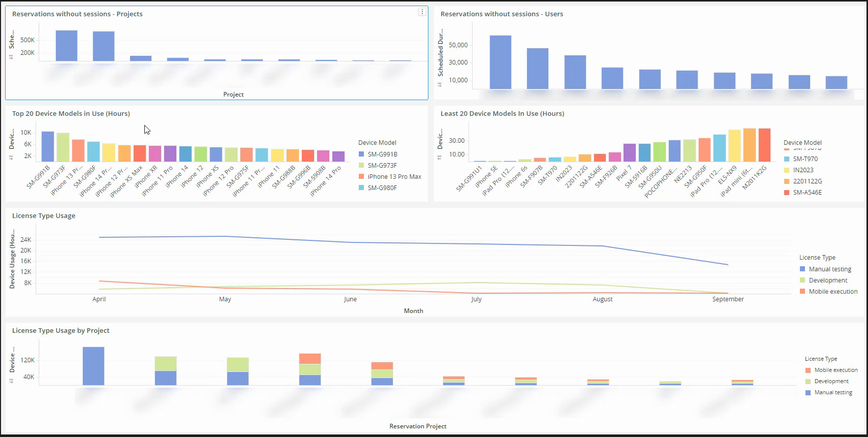The width and height of the screenshot is (868, 437).
Task: Click the IN2023 legend color swatch
Action: pos(787,170)
